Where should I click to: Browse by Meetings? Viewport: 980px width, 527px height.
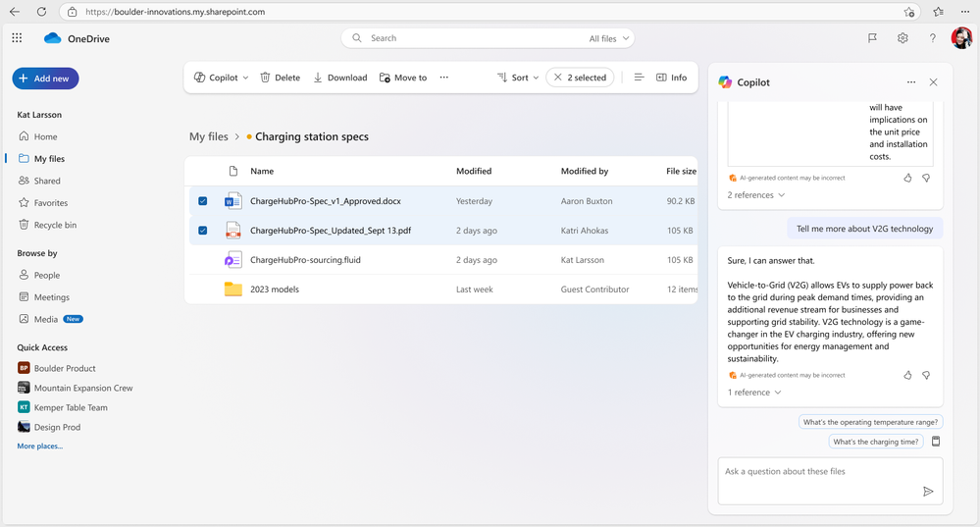44,297
